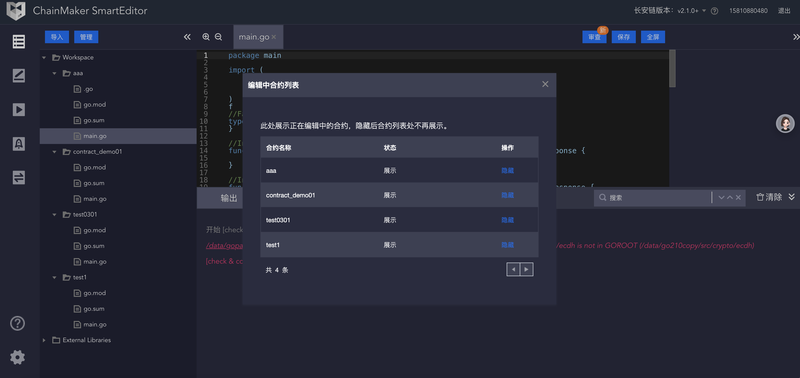Clear the output console with trash button
Image resolution: width=800 pixels, height=378 pixels.
[x=769, y=197]
